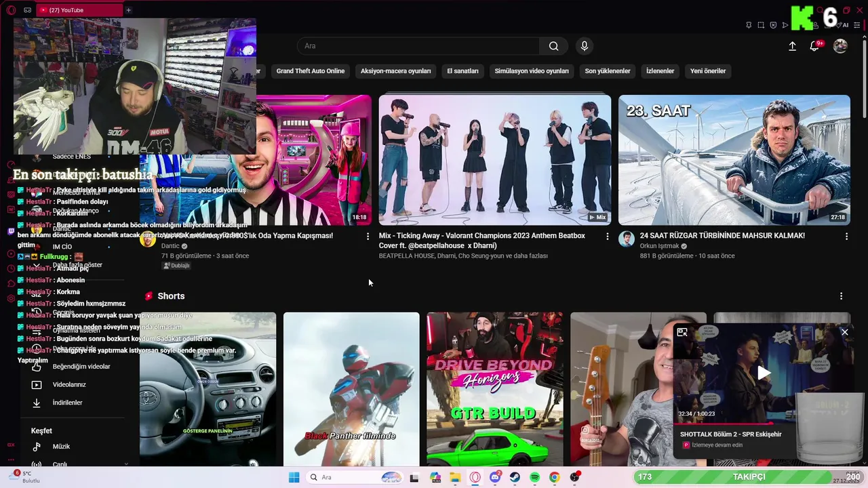Click the Opera snapshot tool icon
Image resolution: width=868 pixels, height=488 pixels.
coord(761,25)
